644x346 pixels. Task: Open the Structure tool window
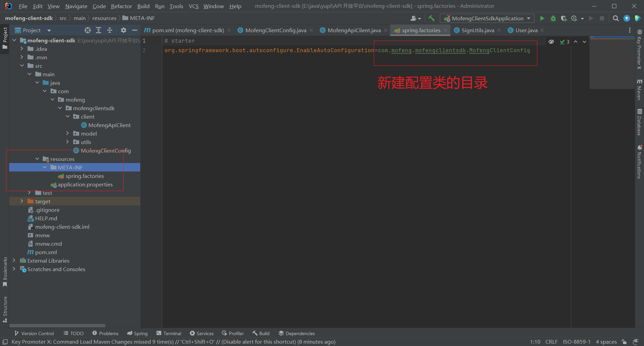pyautogui.click(x=5, y=309)
